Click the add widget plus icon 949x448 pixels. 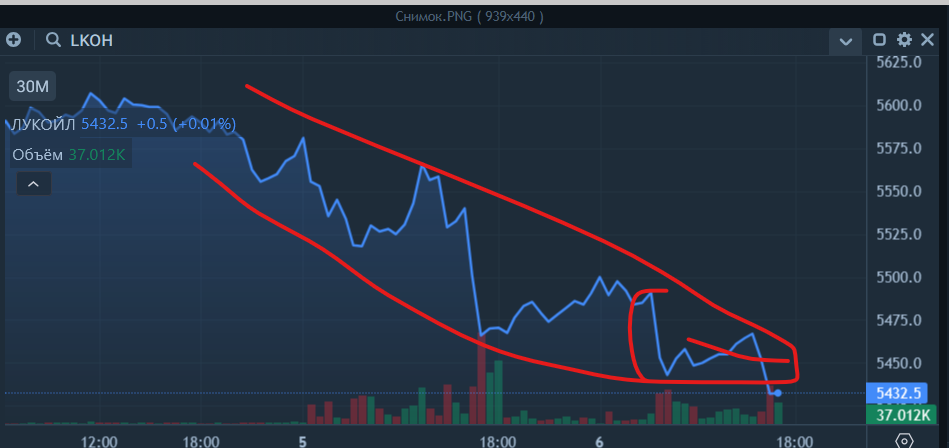coord(13,41)
